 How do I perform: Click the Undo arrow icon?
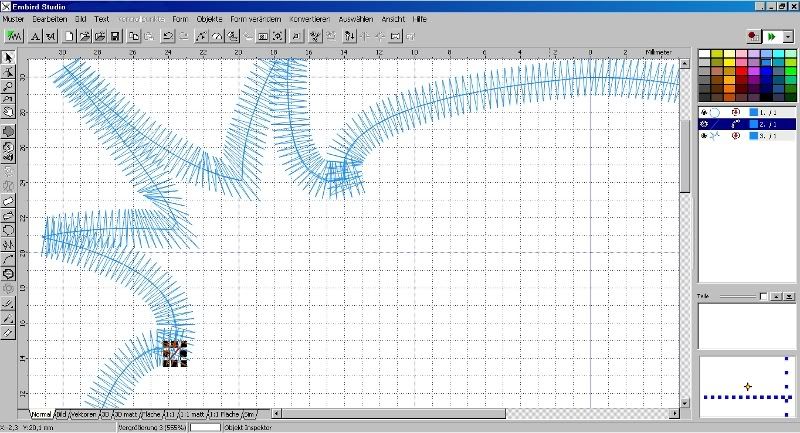168,36
